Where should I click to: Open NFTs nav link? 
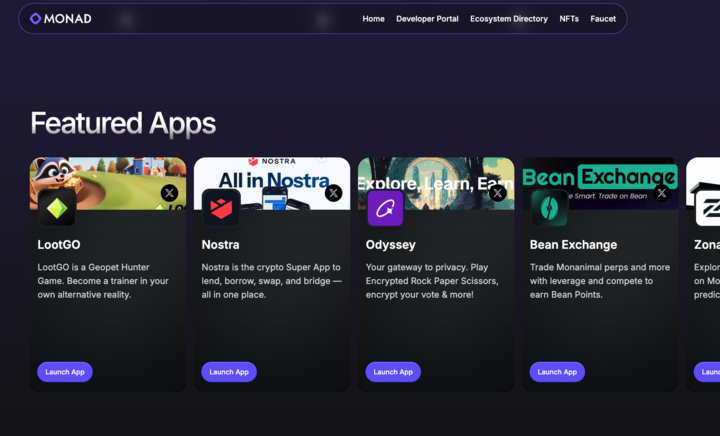569,19
